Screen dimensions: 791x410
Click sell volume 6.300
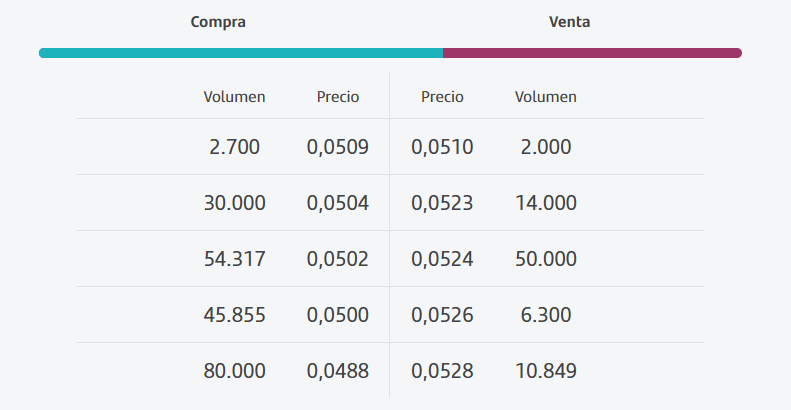click(546, 315)
